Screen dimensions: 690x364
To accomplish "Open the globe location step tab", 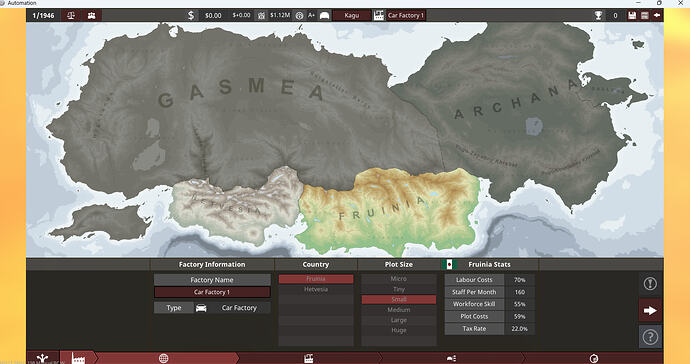I will pyautogui.click(x=163, y=358).
